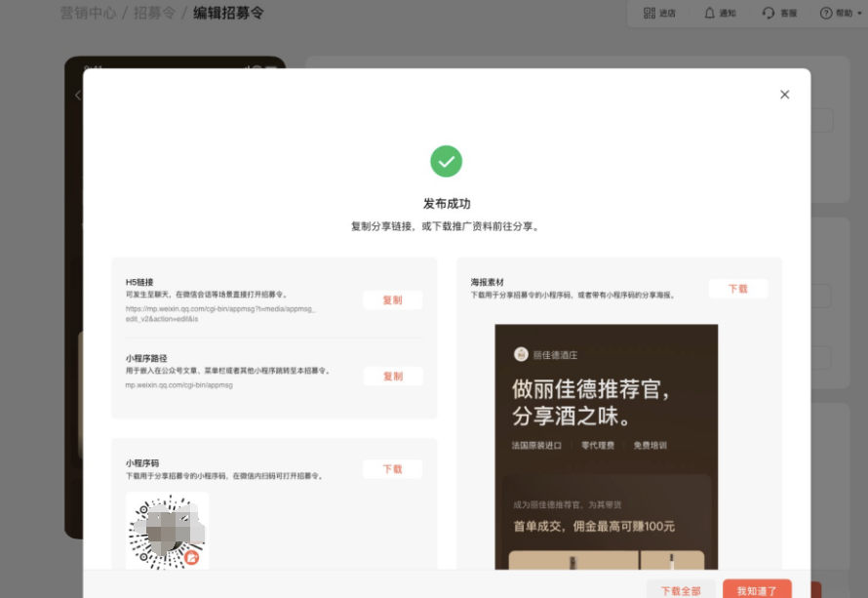
Task: Click the 复制分享链接 subtitle text
Action: [446, 226]
